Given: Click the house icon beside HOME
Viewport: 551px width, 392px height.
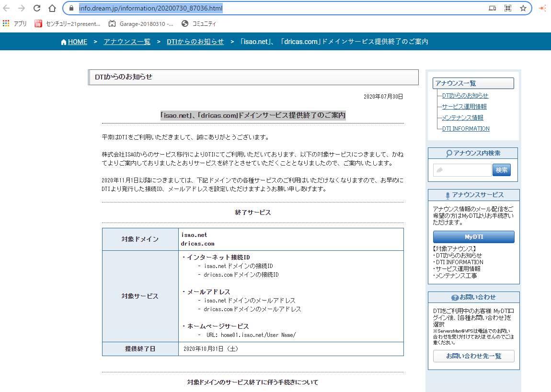Looking at the screenshot, I should (64, 42).
